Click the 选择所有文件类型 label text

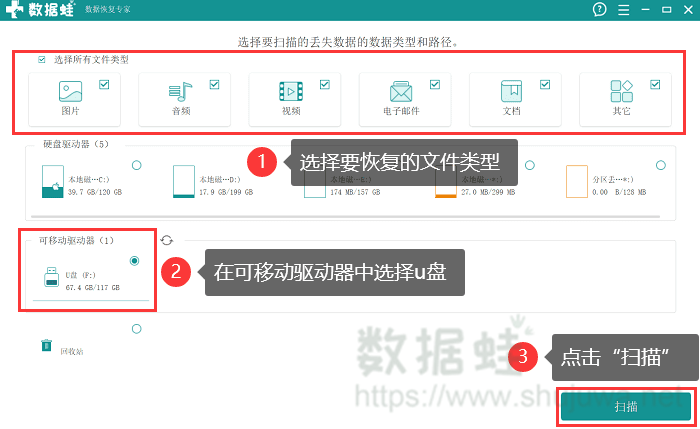[91, 59]
